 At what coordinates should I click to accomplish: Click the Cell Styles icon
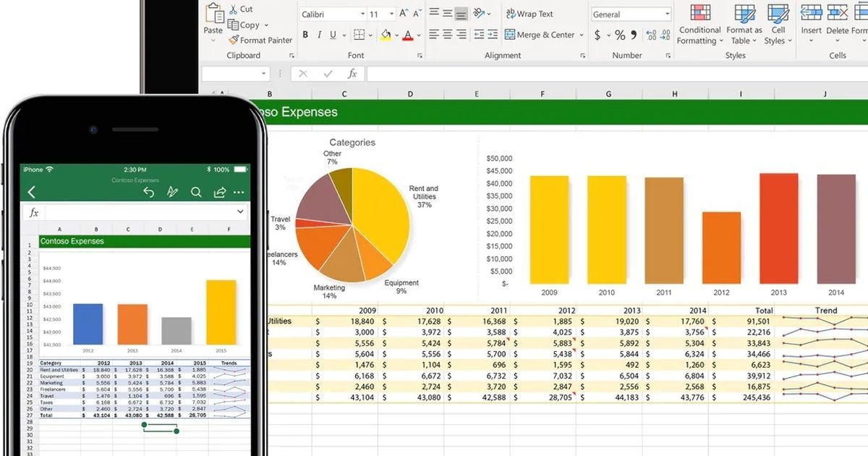click(x=778, y=13)
